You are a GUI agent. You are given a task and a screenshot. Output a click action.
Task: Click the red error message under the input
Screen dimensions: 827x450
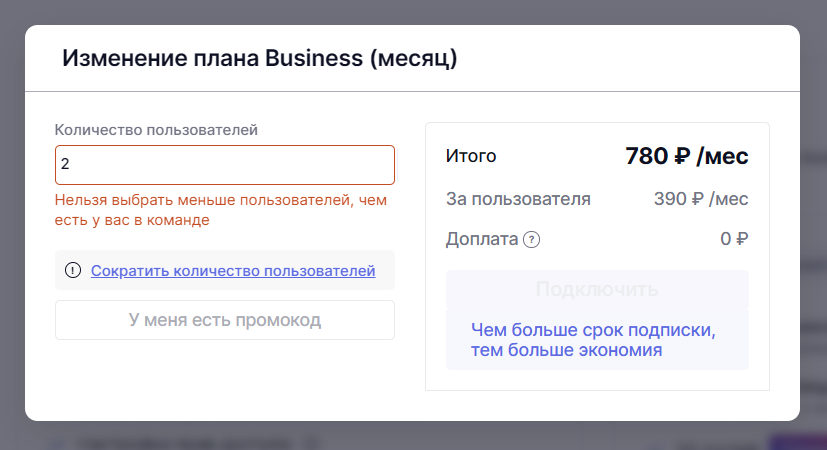pos(220,210)
